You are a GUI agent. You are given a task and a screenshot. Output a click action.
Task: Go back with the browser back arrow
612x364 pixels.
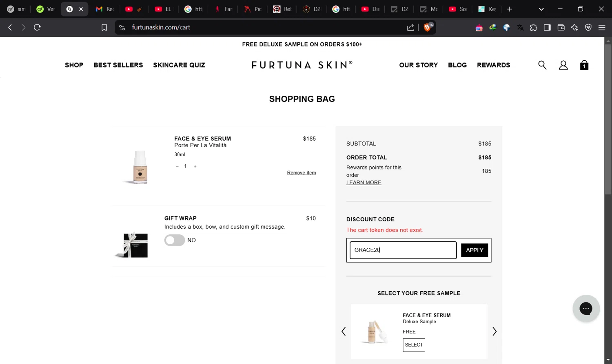click(10, 27)
